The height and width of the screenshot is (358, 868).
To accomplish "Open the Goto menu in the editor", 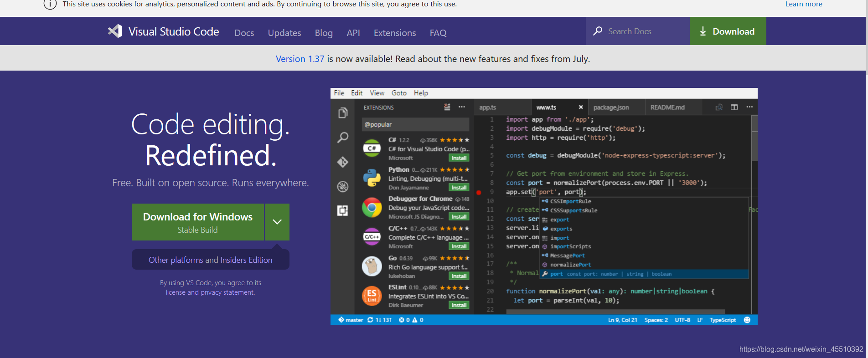I will click(399, 93).
